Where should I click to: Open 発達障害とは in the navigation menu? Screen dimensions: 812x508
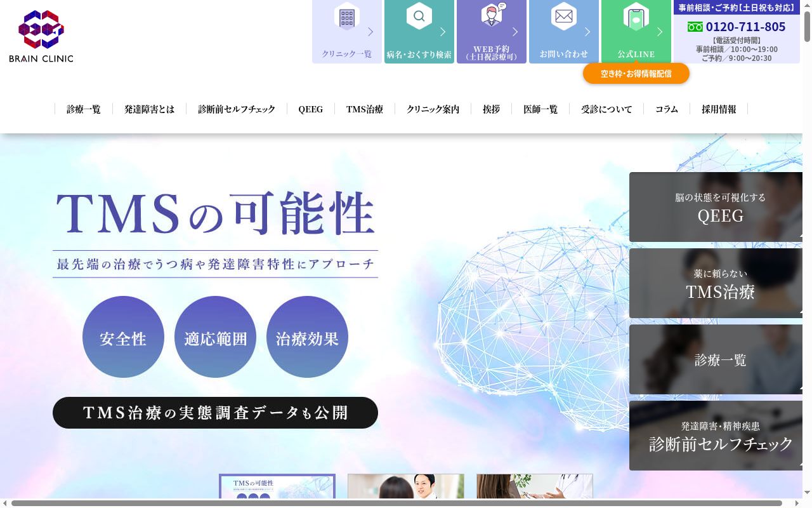150,109
